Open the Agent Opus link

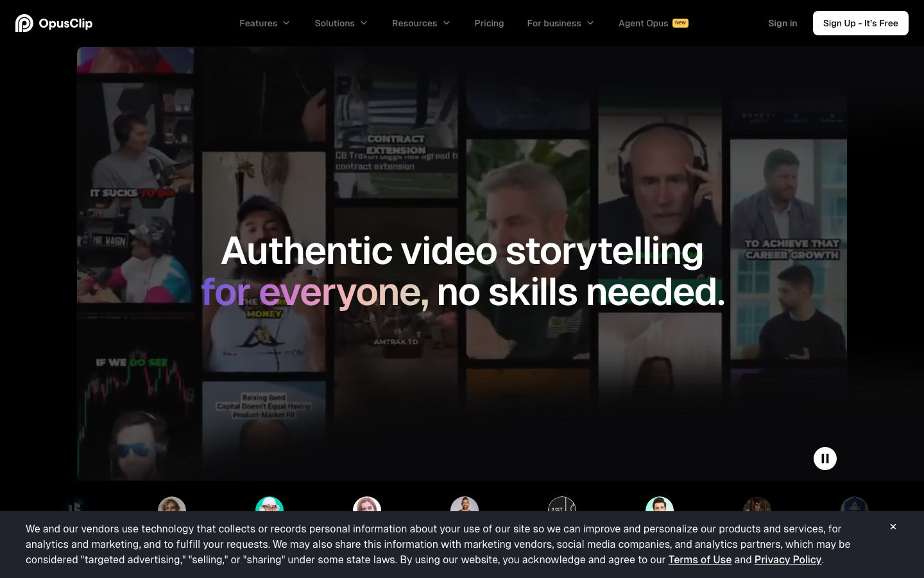653,23
